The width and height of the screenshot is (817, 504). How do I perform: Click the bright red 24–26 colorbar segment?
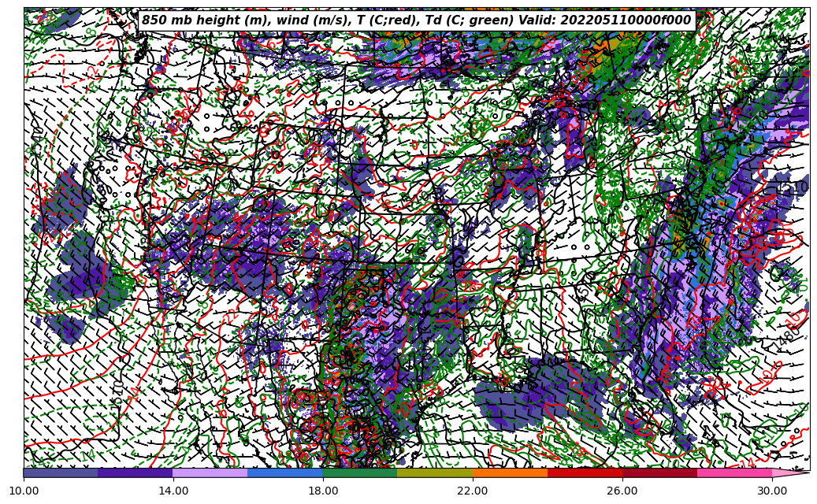(x=585, y=472)
